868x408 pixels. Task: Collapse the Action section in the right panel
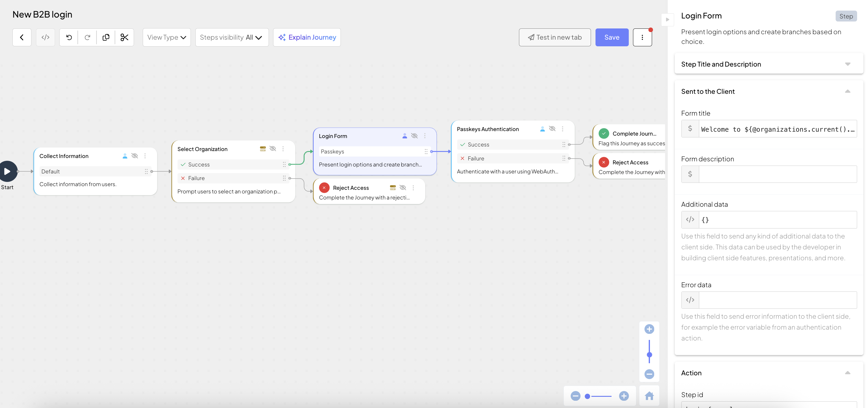(x=848, y=373)
